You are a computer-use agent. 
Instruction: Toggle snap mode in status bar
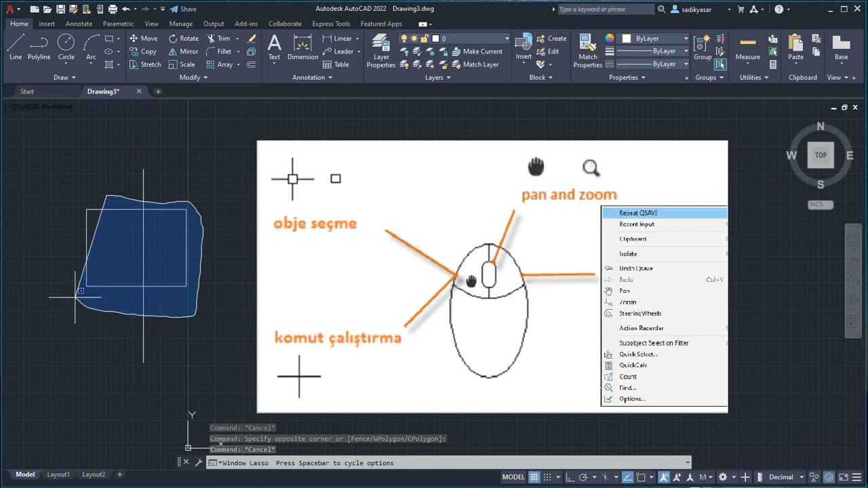[x=549, y=477]
